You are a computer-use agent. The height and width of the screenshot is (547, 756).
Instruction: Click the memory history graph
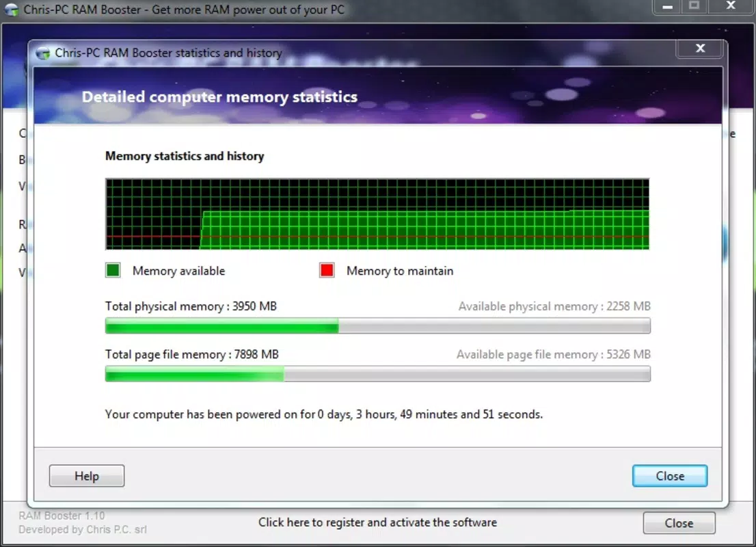377,214
